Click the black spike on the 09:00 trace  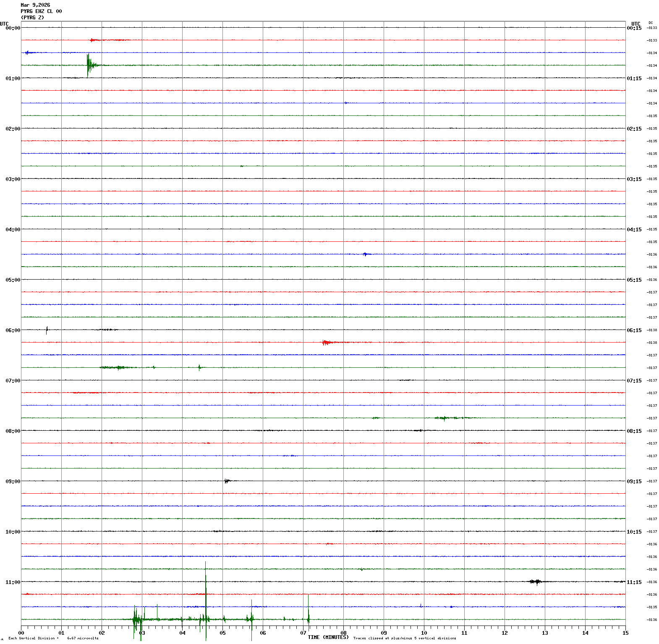pos(227,481)
